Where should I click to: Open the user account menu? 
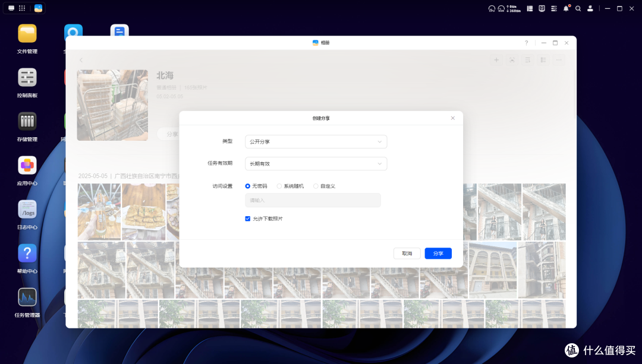590,8
